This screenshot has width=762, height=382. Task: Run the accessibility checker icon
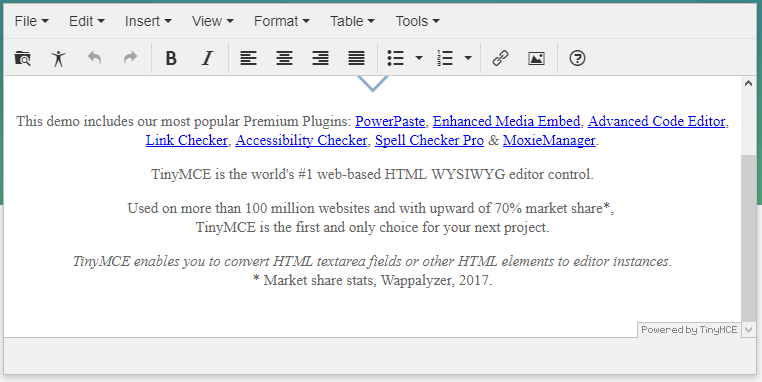[58, 58]
